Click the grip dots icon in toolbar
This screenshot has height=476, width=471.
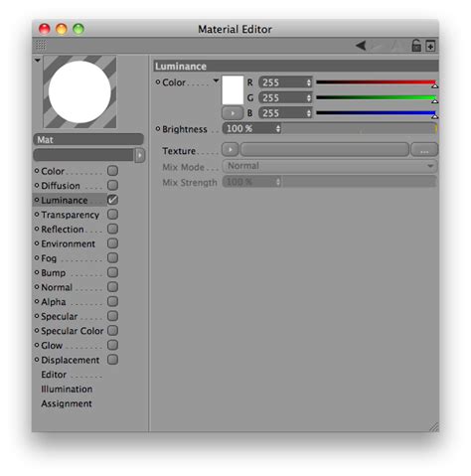click(41, 45)
